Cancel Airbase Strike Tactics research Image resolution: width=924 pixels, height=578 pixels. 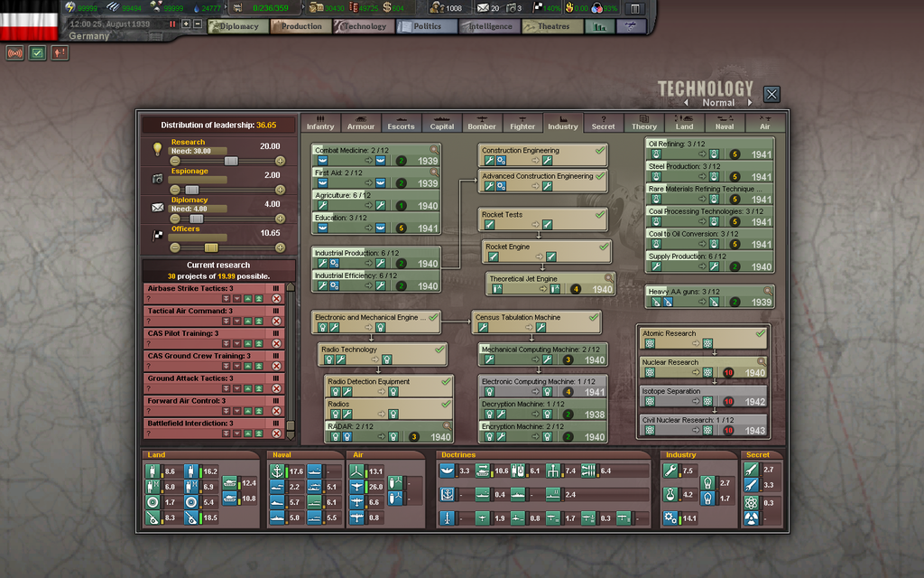tap(276, 299)
